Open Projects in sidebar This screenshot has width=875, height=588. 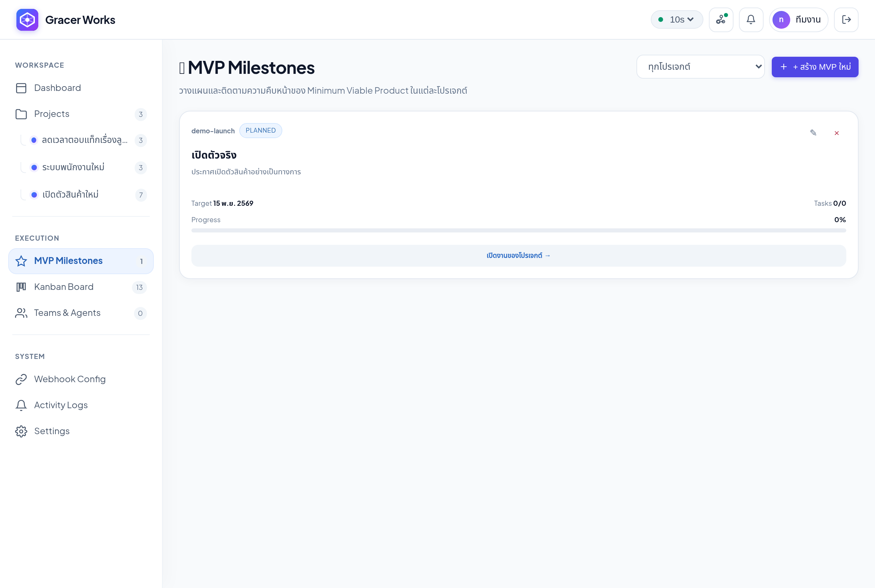click(x=81, y=114)
